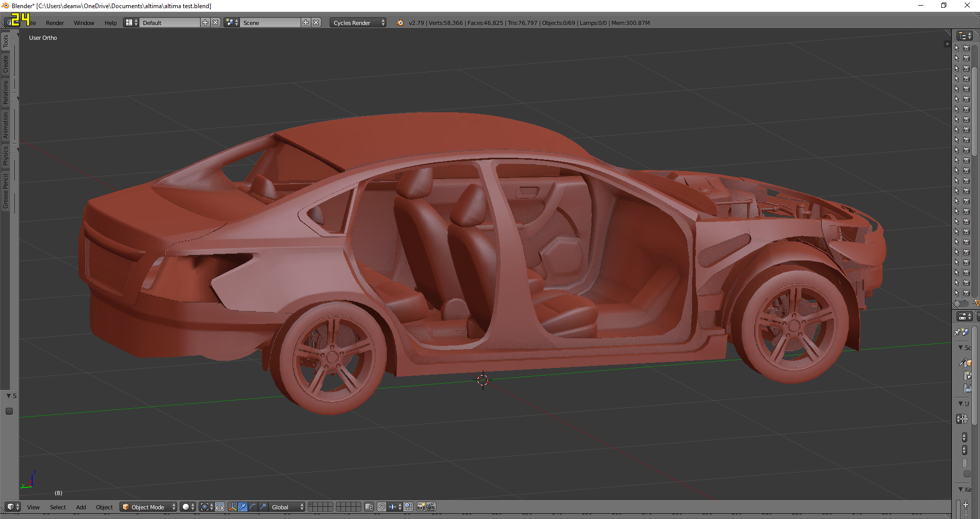Click the Scene name field
The image size is (980, 519).
[x=269, y=23]
